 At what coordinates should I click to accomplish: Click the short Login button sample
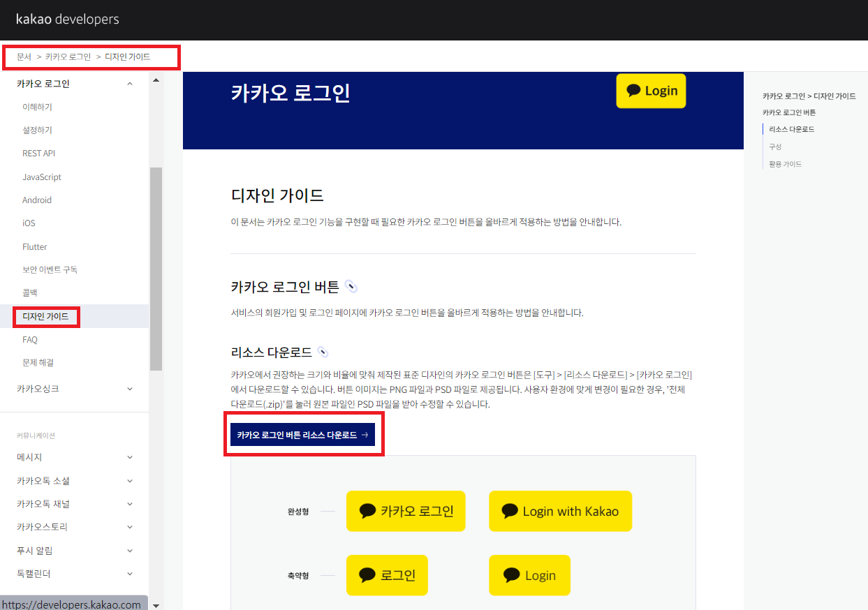[529, 575]
